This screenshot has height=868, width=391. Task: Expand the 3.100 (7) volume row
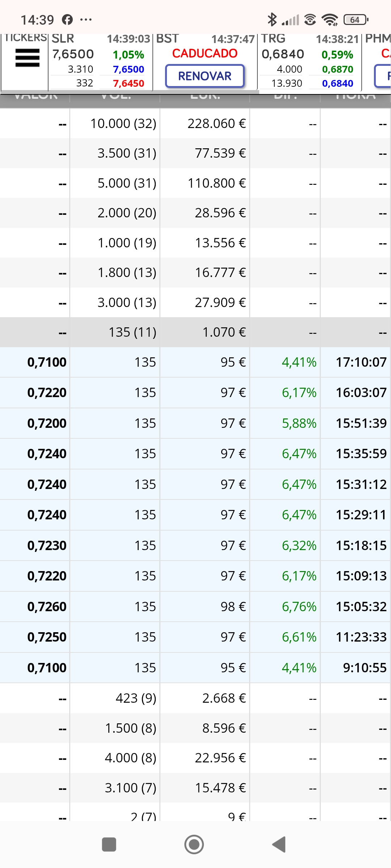click(x=195, y=788)
